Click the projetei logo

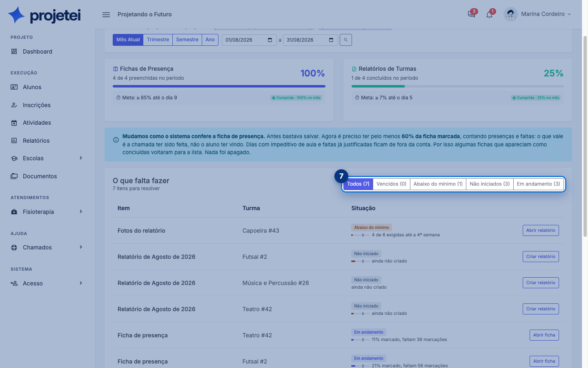[45, 15]
